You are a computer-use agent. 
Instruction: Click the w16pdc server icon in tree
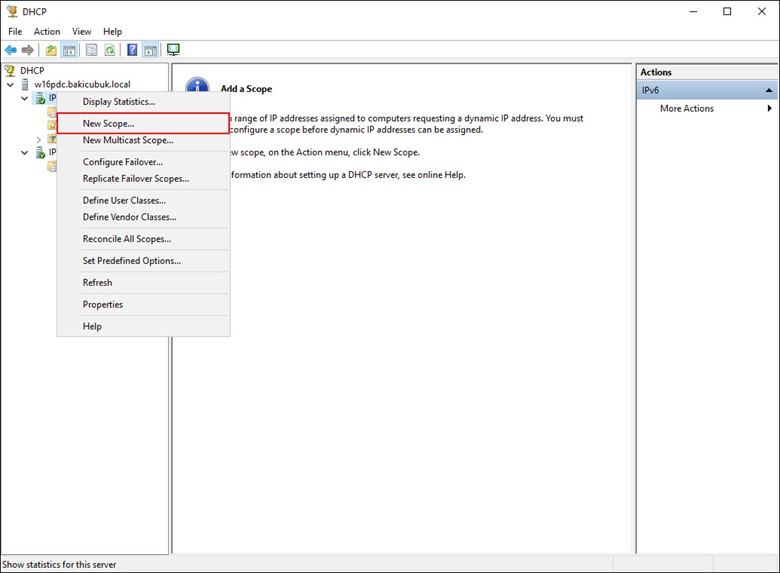pos(25,85)
